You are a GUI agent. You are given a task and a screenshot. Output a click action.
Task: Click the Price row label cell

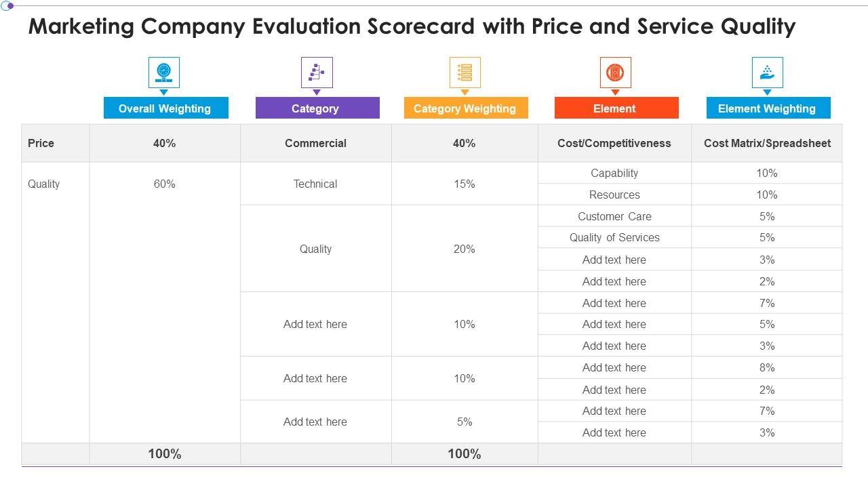[41, 143]
